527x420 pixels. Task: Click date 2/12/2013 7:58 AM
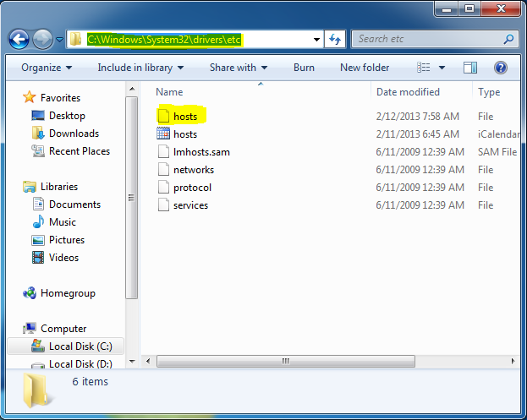click(417, 116)
